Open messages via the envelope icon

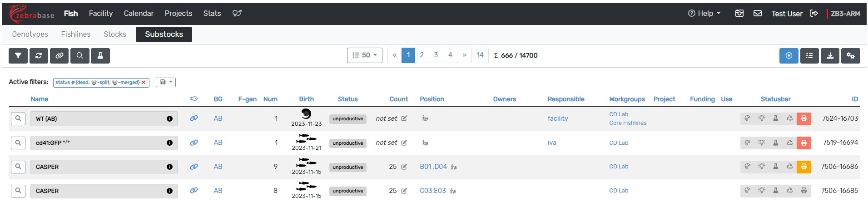click(758, 14)
